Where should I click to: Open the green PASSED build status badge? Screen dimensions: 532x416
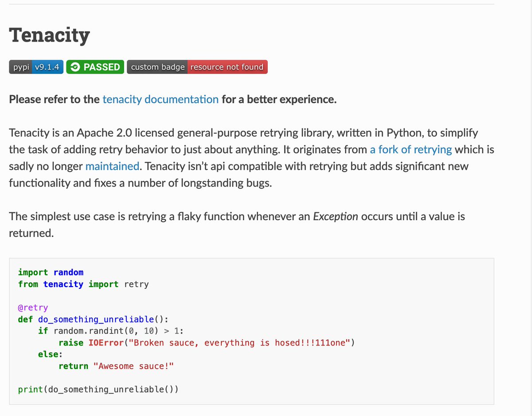[x=95, y=67]
